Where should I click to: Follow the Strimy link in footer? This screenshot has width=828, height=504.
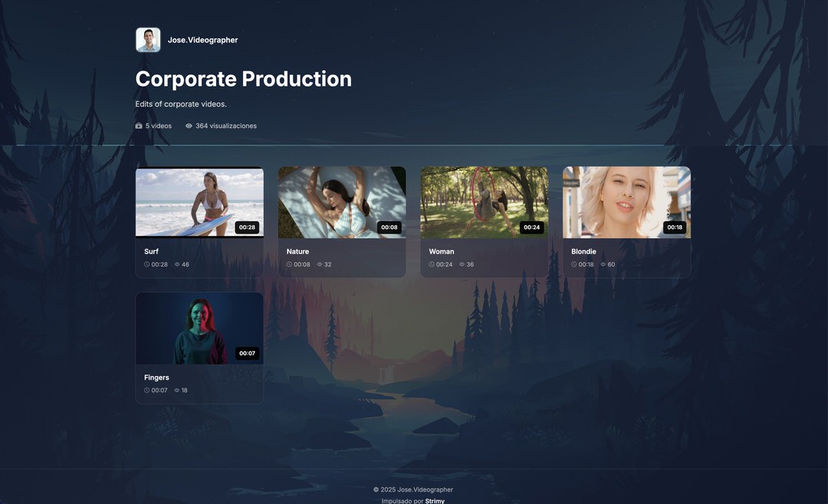(435, 501)
